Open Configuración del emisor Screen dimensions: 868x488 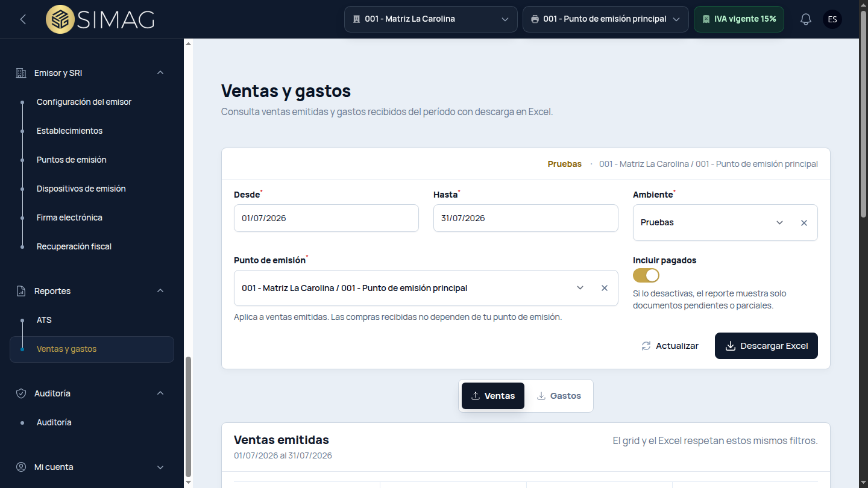84,102
